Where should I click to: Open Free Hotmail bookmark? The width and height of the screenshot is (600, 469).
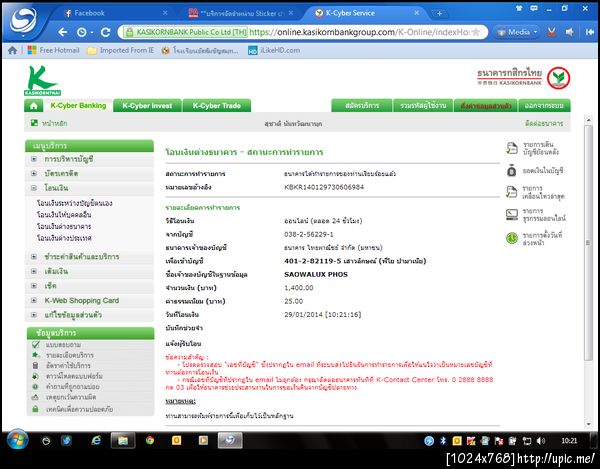[x=54, y=50]
